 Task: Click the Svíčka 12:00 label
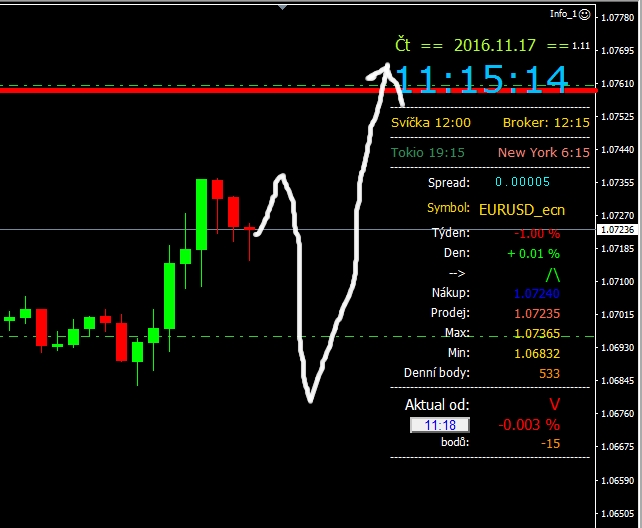431,122
